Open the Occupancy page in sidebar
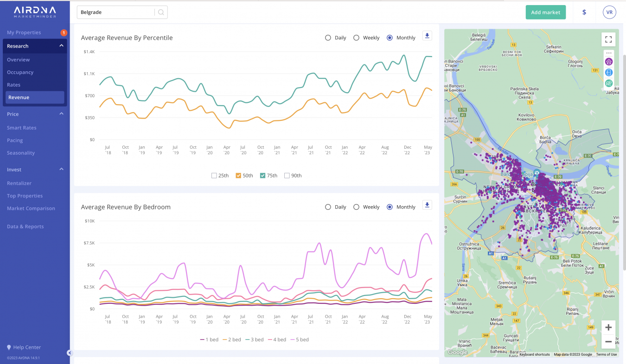Screen dimensions: 626x364 tap(20, 72)
